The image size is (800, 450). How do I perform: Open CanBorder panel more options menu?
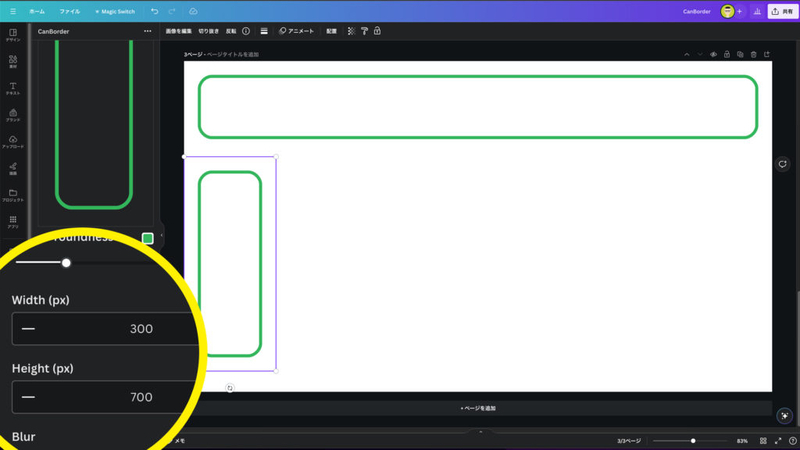tap(147, 31)
